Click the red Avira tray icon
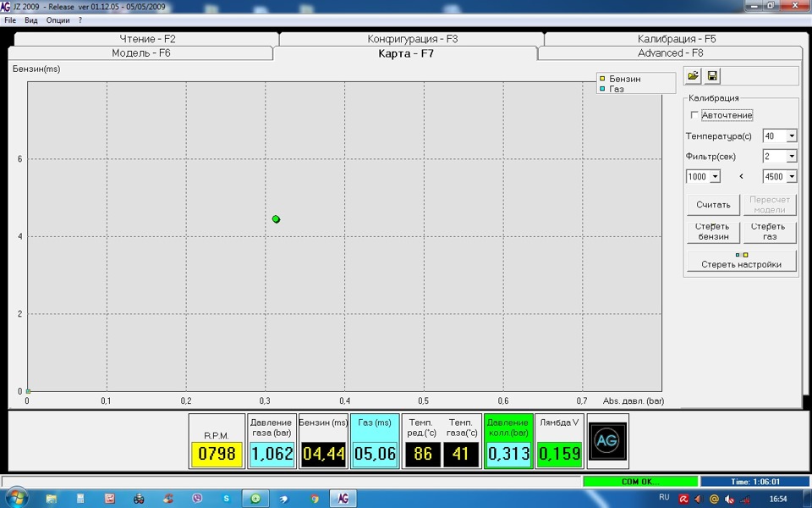The height and width of the screenshot is (508, 812). [683, 500]
